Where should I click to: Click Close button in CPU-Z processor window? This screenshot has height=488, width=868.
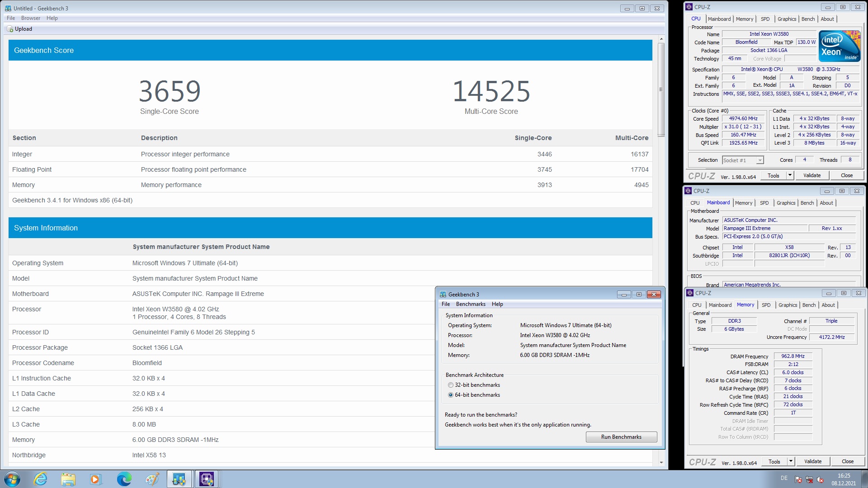847,175
